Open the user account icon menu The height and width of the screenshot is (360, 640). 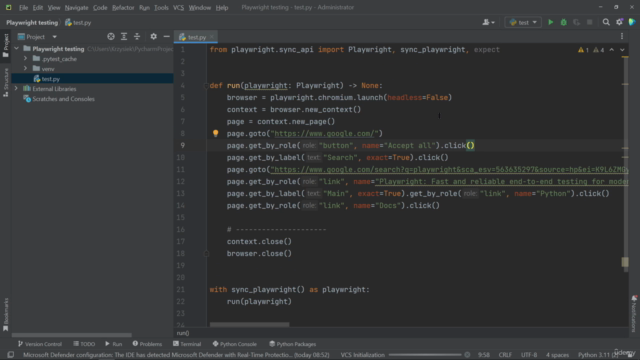488,22
